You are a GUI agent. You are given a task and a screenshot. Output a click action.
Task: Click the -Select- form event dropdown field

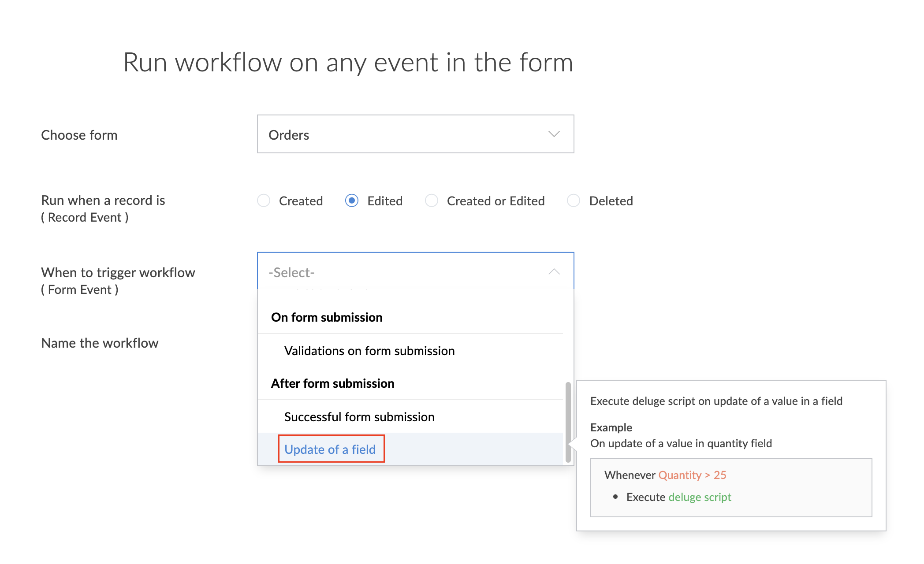tap(406, 272)
